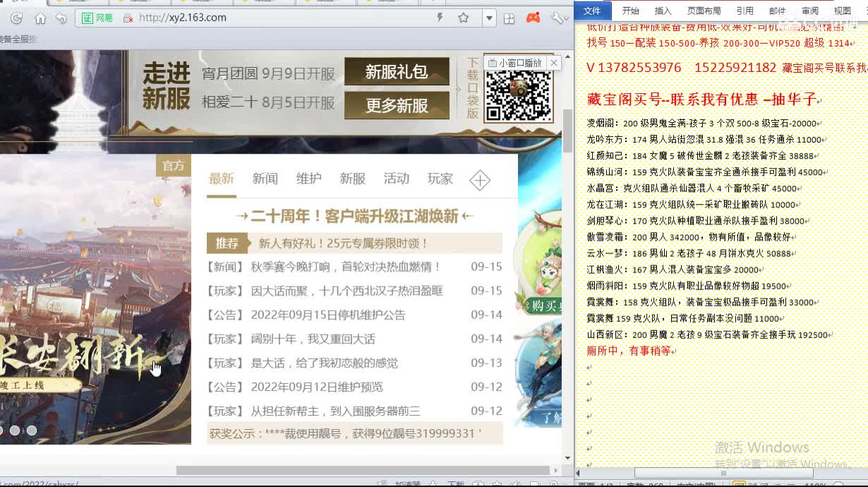The image size is (868, 487).
Task: Click the 水晶宫 克火组队 line
Action: tap(694, 188)
